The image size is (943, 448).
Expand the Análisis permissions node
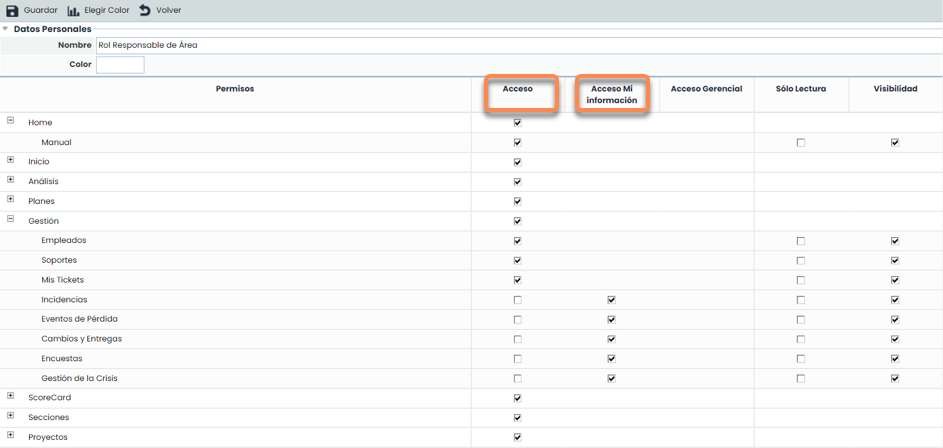(11, 180)
